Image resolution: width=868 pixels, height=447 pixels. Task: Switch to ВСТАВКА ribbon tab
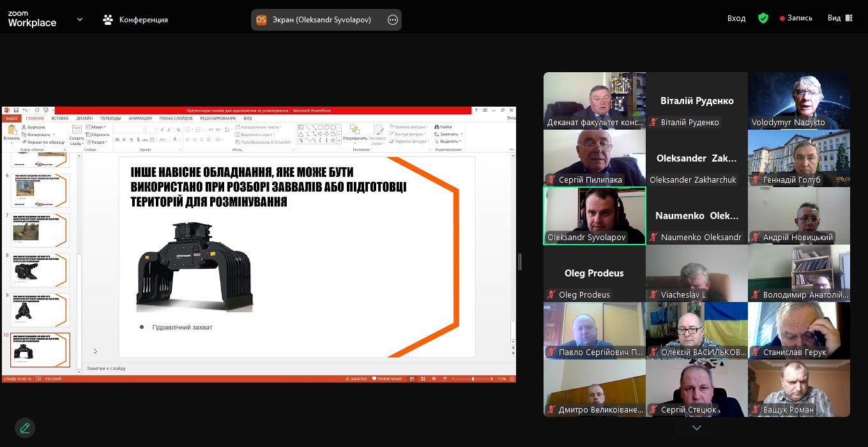[60, 118]
